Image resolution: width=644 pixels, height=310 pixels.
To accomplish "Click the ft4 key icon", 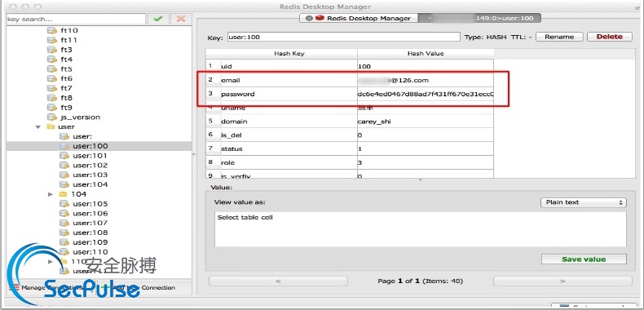I will (52, 60).
